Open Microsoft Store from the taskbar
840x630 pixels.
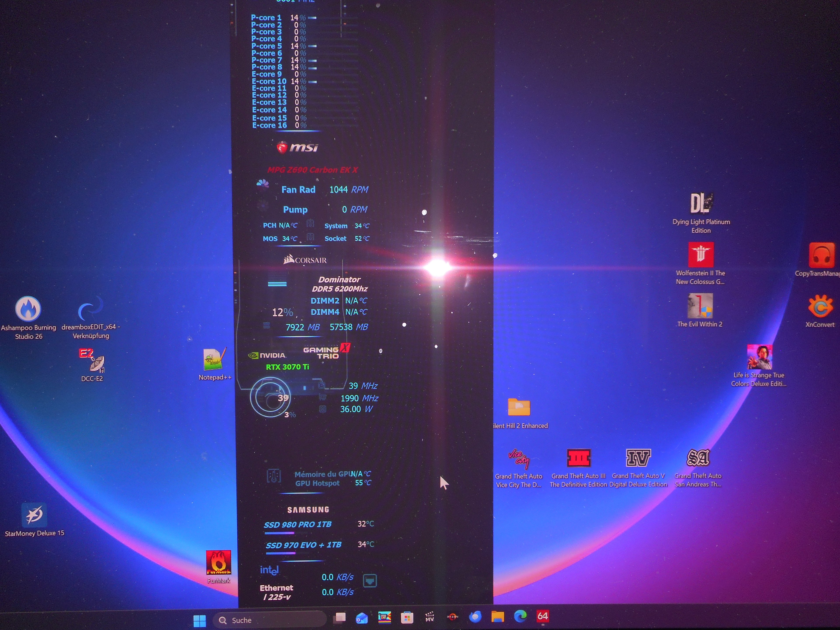click(407, 618)
